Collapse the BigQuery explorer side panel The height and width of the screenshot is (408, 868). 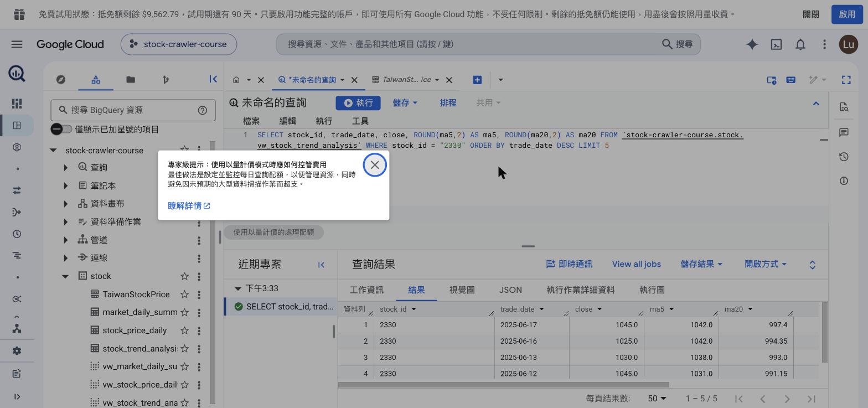coord(213,79)
